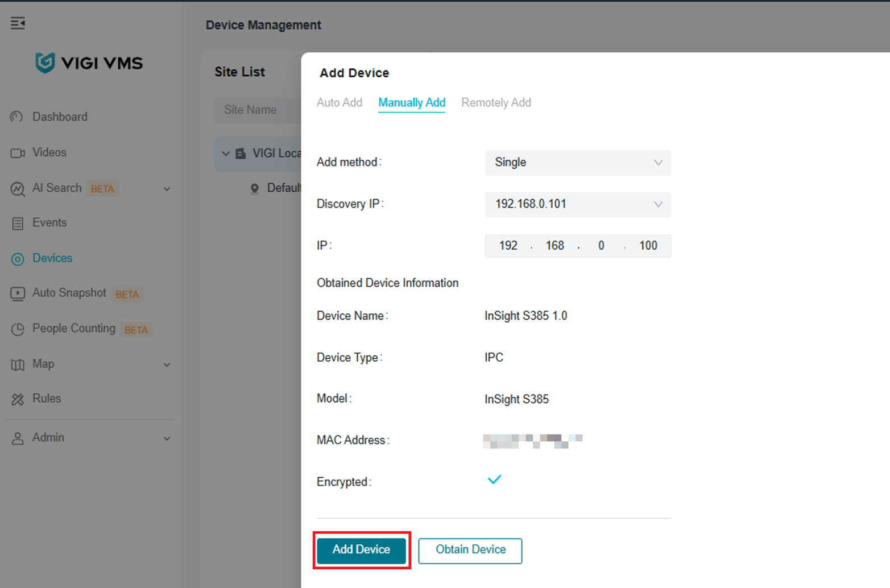The height and width of the screenshot is (588, 890).
Task: Click the VIGI Local site building icon
Action: pyautogui.click(x=241, y=154)
